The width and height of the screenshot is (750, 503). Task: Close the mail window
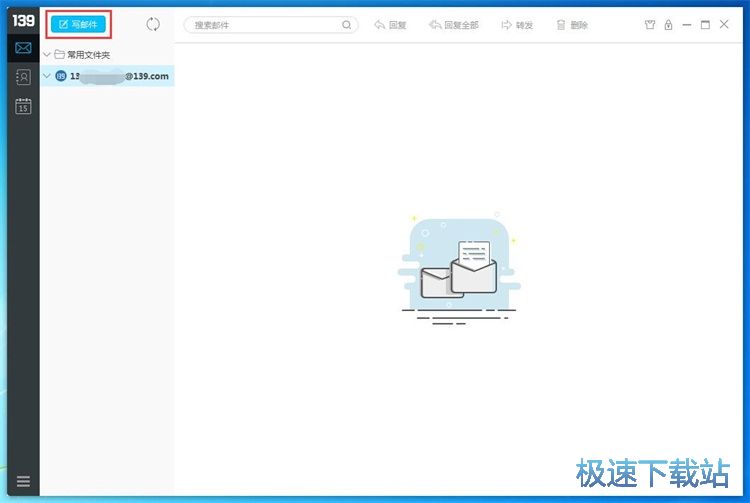pyautogui.click(x=724, y=24)
